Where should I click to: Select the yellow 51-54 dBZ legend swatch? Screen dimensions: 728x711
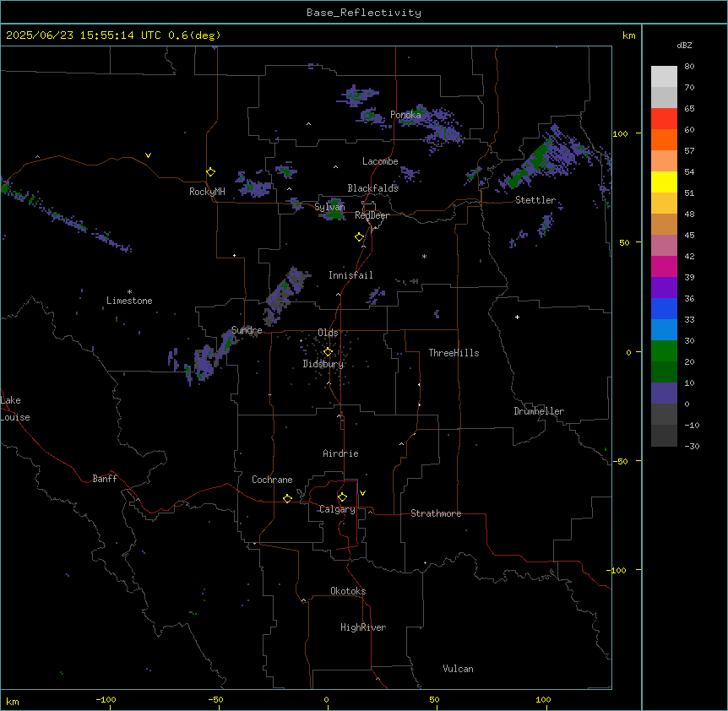[x=664, y=182]
